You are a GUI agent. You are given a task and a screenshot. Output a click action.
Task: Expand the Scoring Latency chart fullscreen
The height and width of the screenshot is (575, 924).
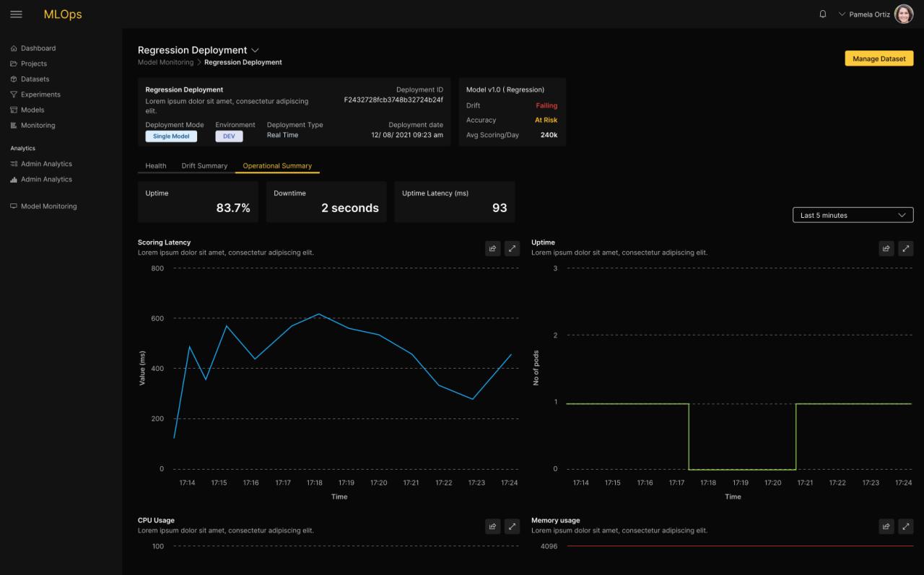click(512, 248)
